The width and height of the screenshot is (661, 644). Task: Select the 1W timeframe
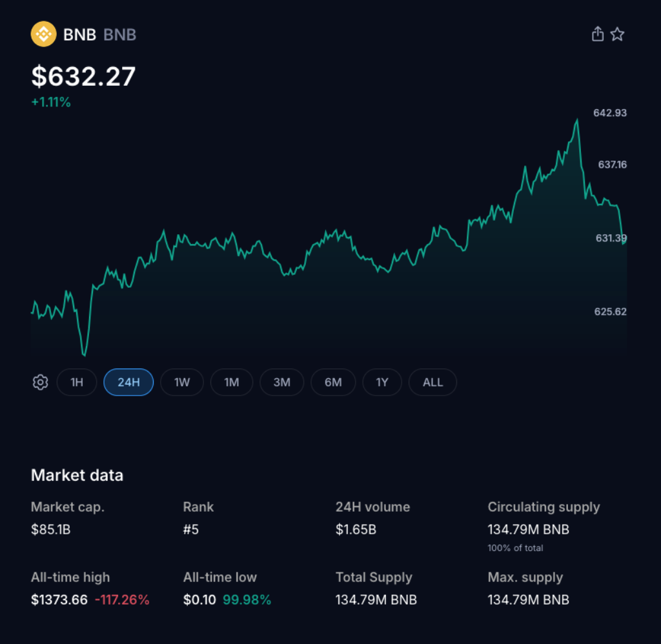[x=181, y=382]
